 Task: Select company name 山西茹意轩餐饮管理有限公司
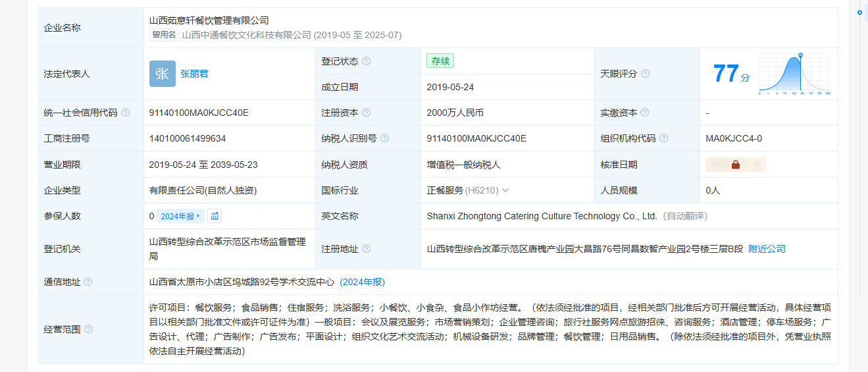click(209, 20)
